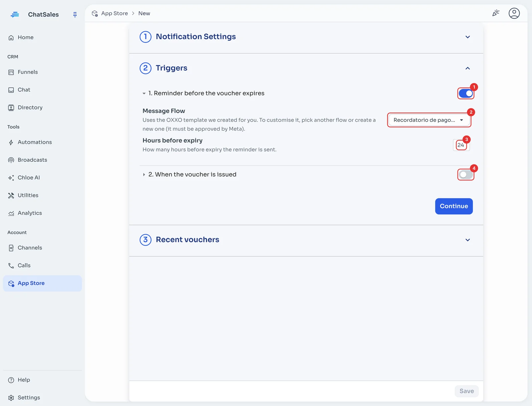This screenshot has width=532, height=406.
Task: Click the Chloe AI sparkle icon
Action: point(11,178)
